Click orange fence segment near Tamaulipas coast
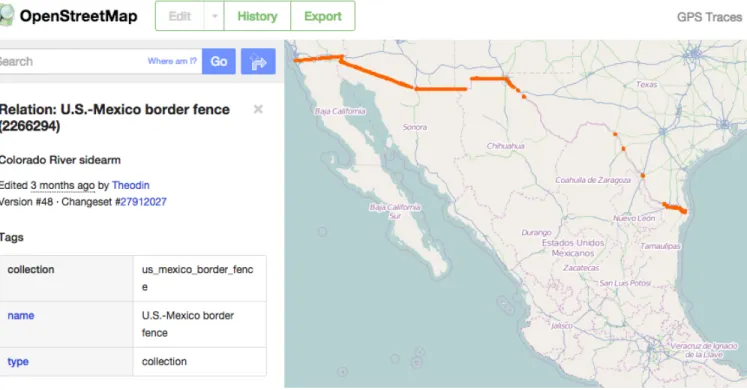This screenshot has height=390, width=747. point(675,208)
